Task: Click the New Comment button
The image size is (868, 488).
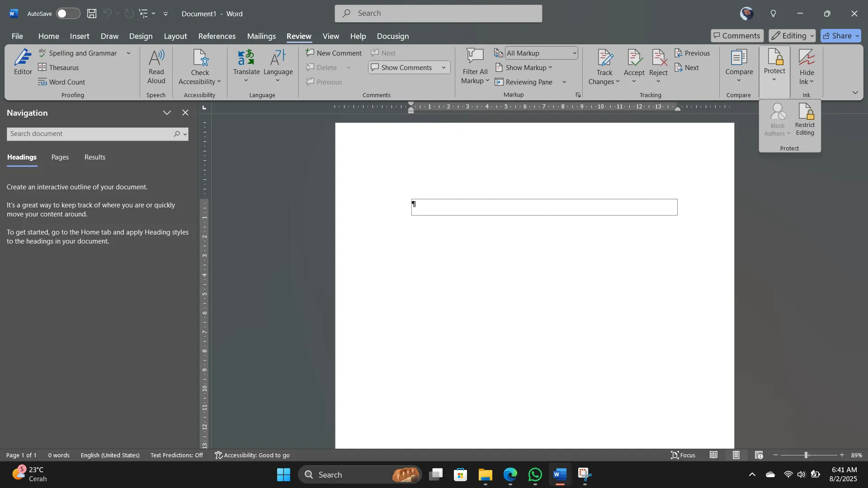Action: [x=334, y=53]
